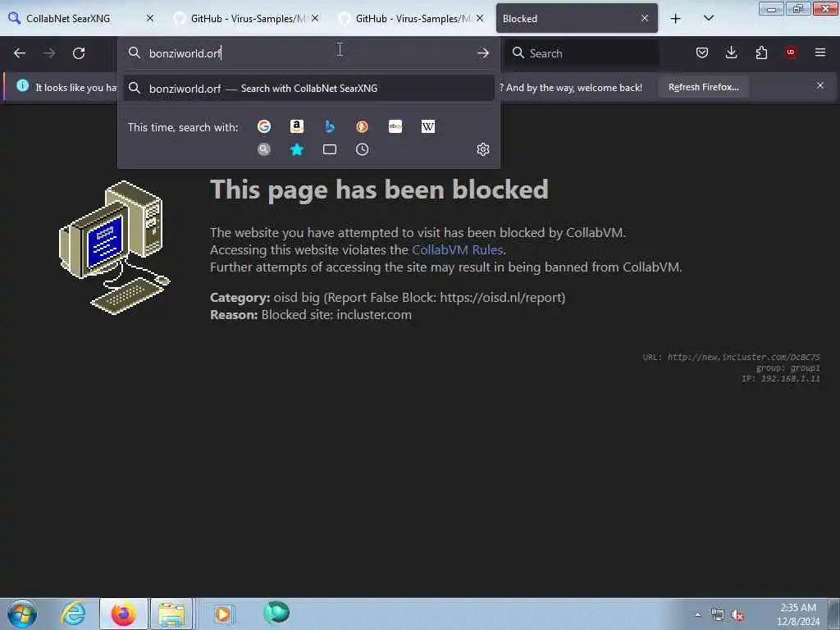This screenshot has height=630, width=840.
Task: Open the CollabVM Rules link
Action: 457,250
